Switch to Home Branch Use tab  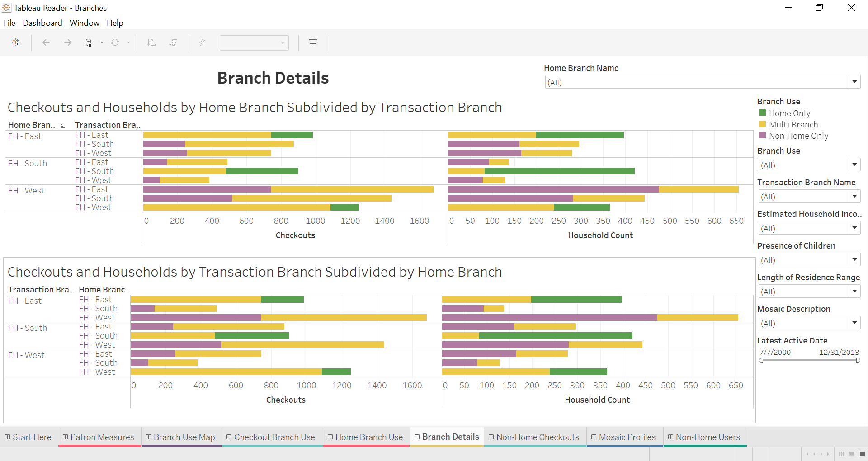click(x=366, y=437)
